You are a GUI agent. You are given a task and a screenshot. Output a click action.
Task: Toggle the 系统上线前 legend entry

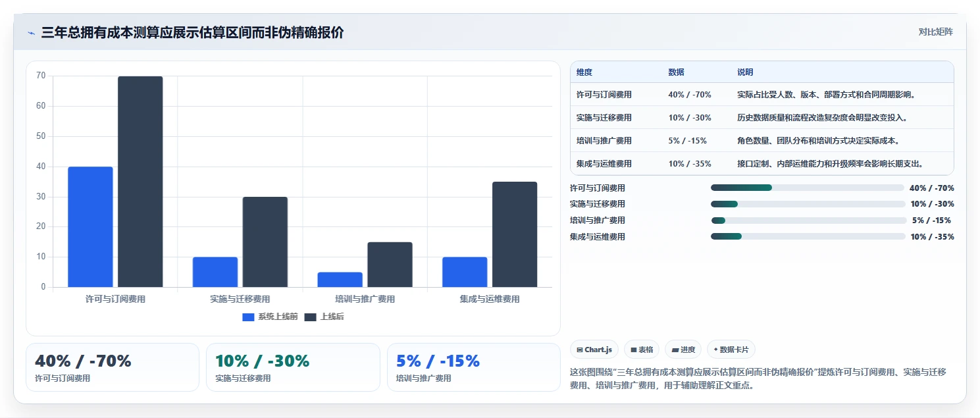coord(270,317)
